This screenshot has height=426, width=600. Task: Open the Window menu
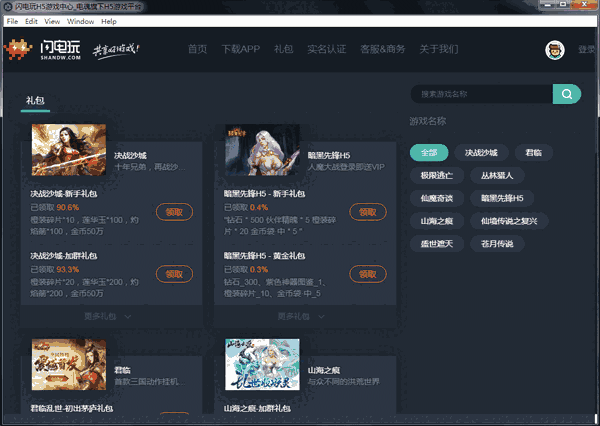pos(80,21)
